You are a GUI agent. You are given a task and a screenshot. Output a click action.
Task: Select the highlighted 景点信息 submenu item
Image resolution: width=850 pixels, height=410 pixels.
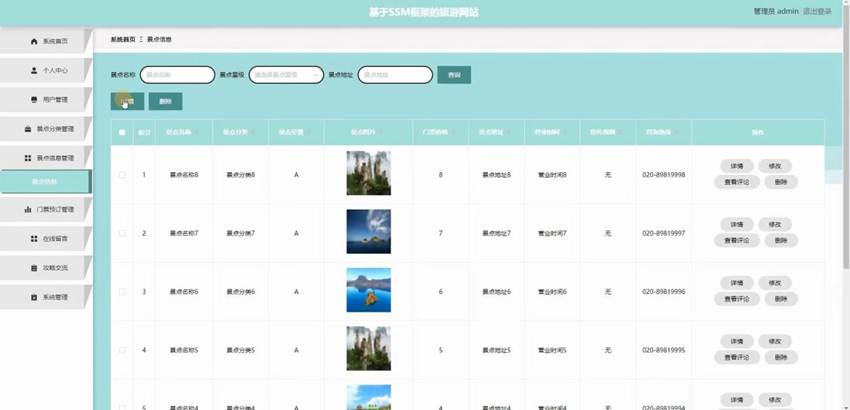(x=45, y=182)
